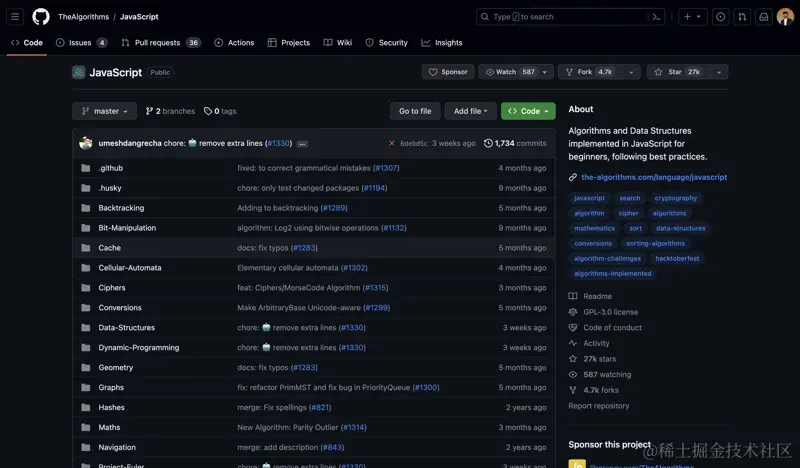Click the TheAlgorithms organization link
Image resolution: width=800 pixels, height=468 pixels.
84,17
